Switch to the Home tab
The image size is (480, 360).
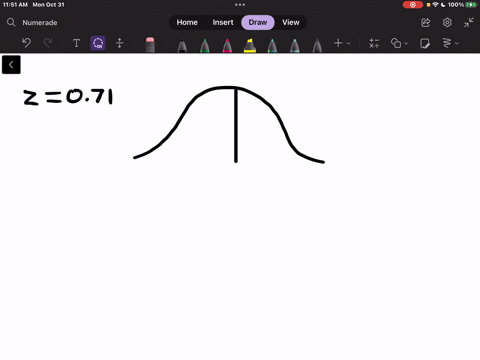187,22
